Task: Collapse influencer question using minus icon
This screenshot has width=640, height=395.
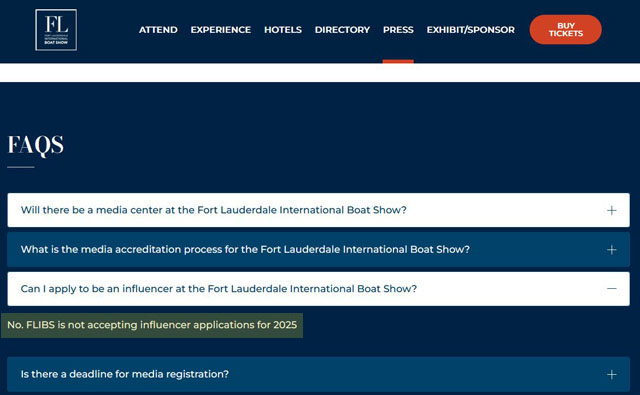Action: click(611, 288)
